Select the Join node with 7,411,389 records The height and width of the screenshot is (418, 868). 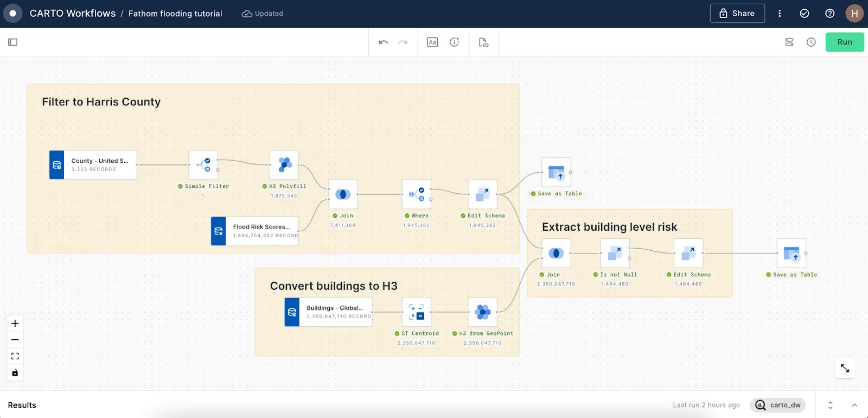click(x=343, y=194)
